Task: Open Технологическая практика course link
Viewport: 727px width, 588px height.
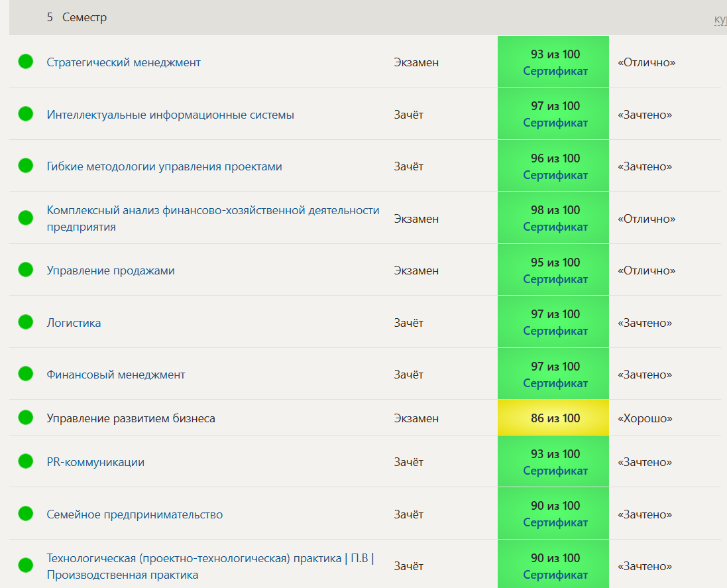Action: pyautogui.click(x=210, y=558)
